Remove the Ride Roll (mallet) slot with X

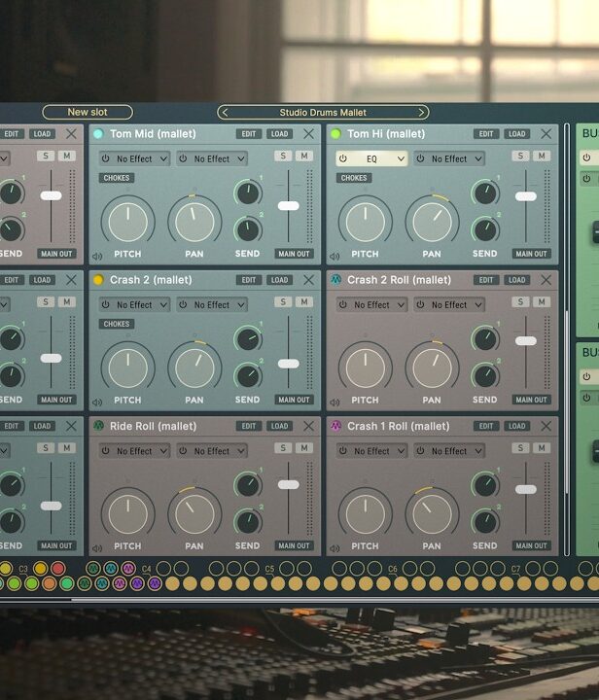coord(308,426)
